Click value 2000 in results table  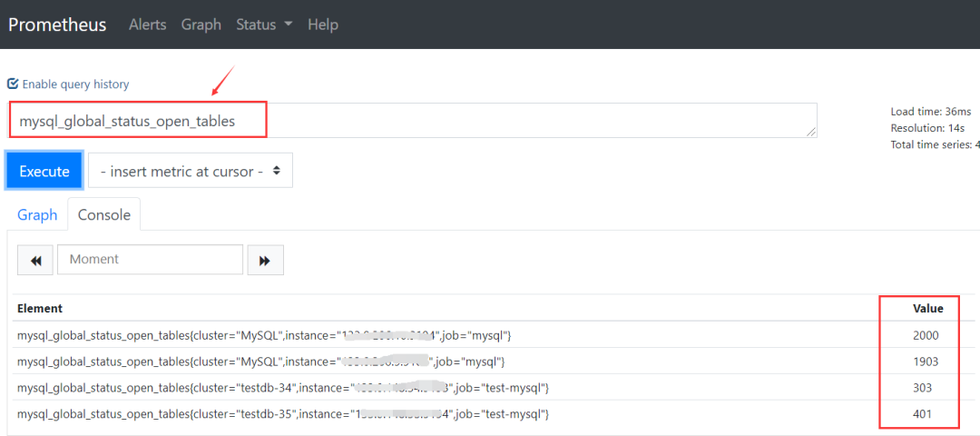coord(926,335)
